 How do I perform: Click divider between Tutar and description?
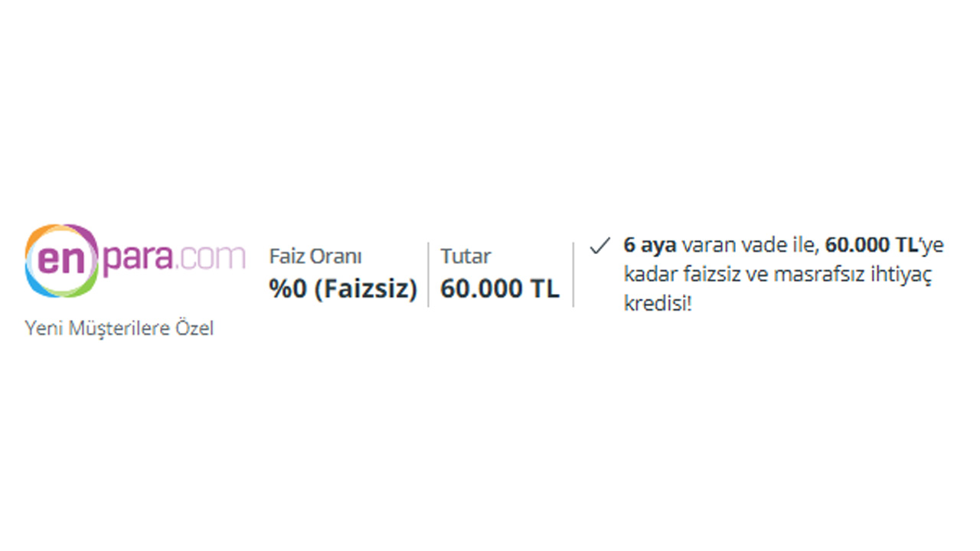573,275
